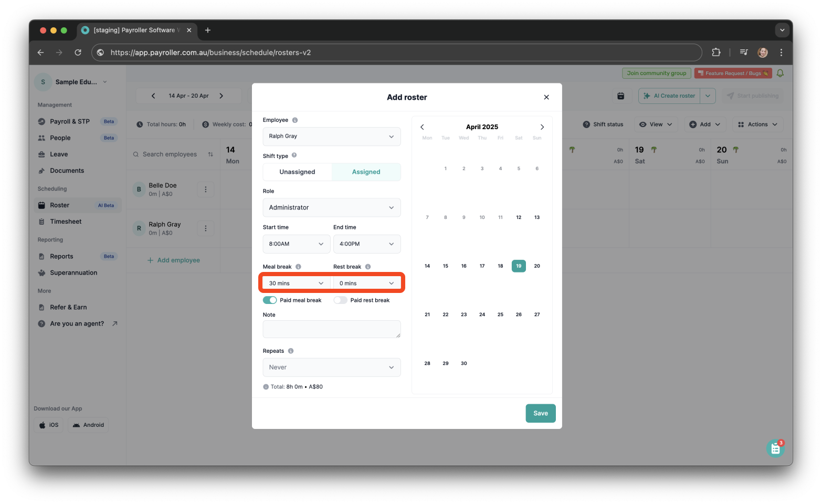This screenshot has height=504, width=822.
Task: Click the Save button
Action: coord(540,413)
